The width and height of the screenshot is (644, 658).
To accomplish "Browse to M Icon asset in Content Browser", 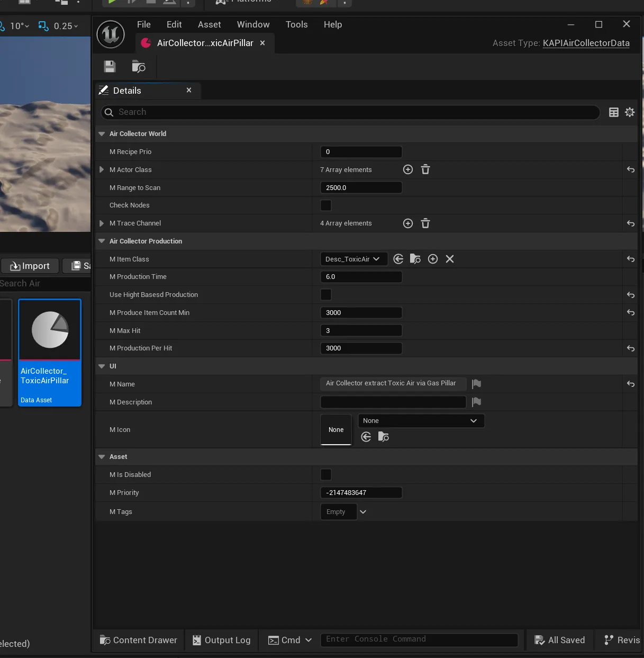I will 384,437.
